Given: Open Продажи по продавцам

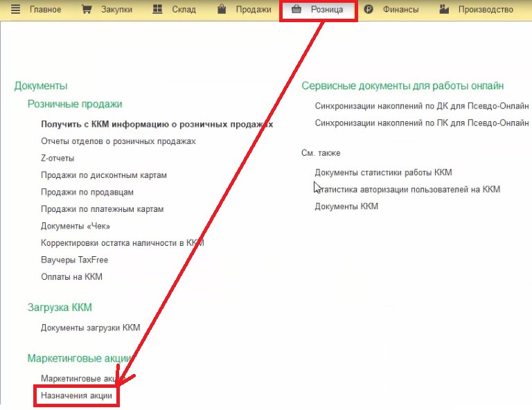Looking at the screenshot, I should (87, 193).
